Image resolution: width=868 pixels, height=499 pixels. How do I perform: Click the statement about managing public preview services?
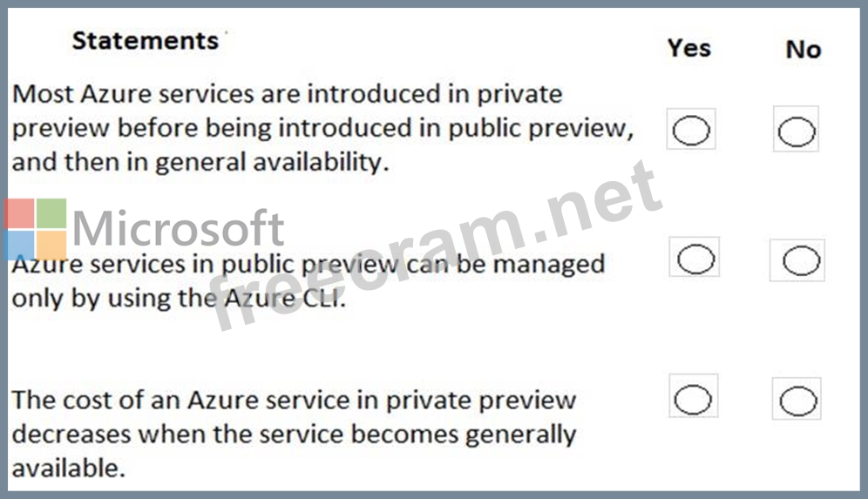tap(308, 280)
